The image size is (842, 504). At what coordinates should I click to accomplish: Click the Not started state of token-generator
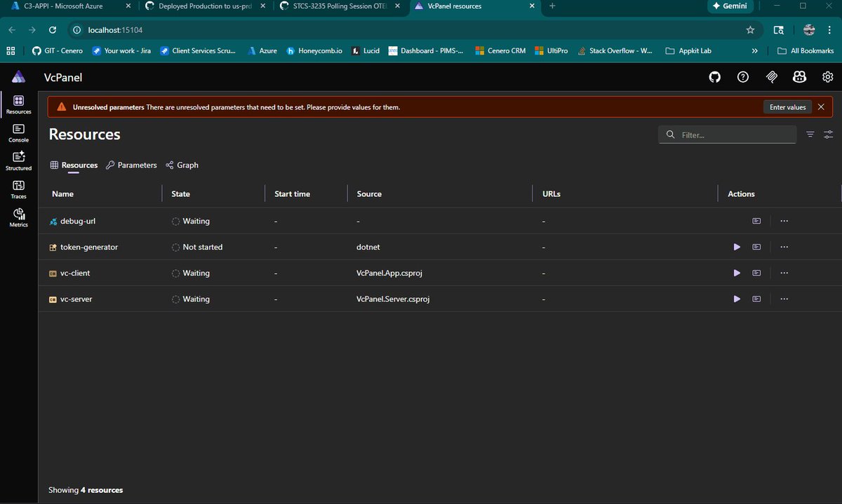pos(198,247)
